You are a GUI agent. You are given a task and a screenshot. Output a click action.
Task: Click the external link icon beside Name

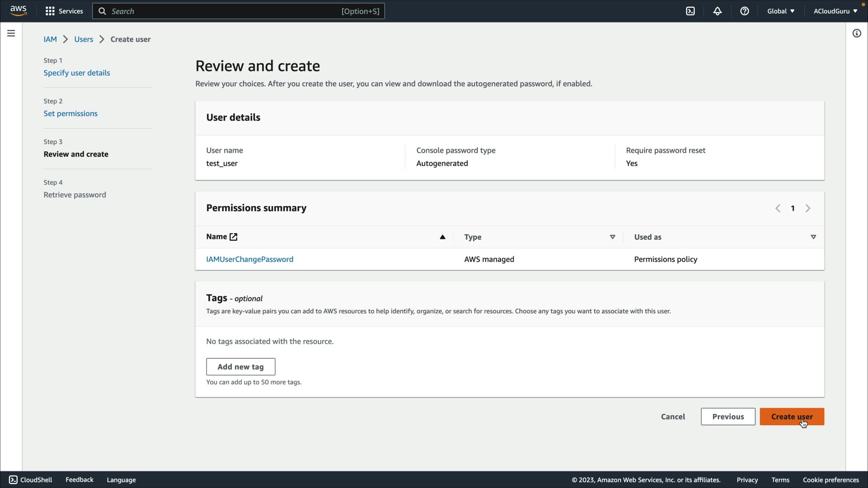233,237
